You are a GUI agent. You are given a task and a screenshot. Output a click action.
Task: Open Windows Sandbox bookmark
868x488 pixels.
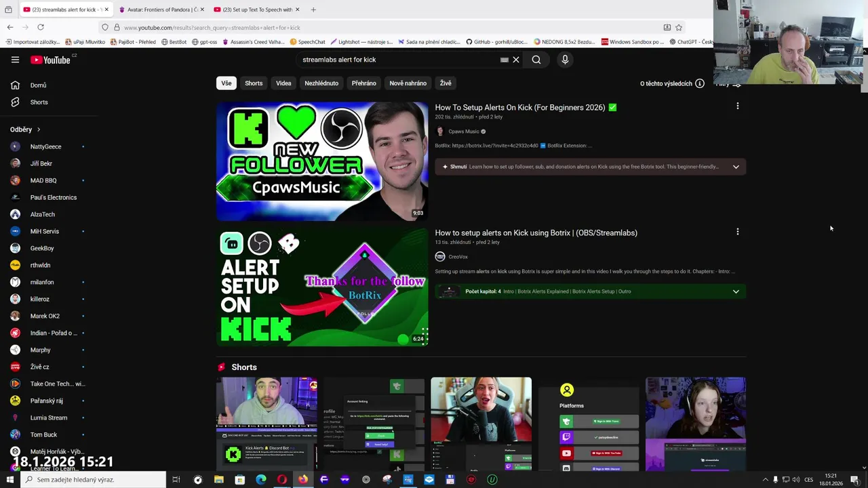click(633, 42)
